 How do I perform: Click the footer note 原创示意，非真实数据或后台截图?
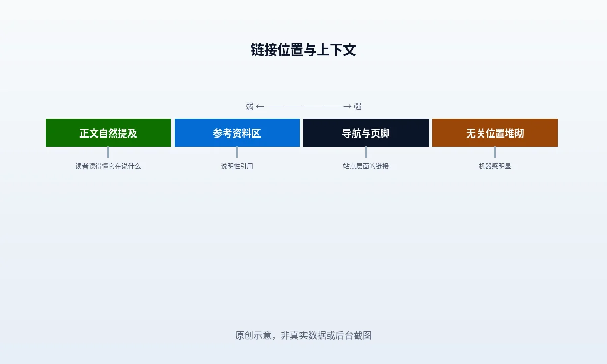(303, 335)
